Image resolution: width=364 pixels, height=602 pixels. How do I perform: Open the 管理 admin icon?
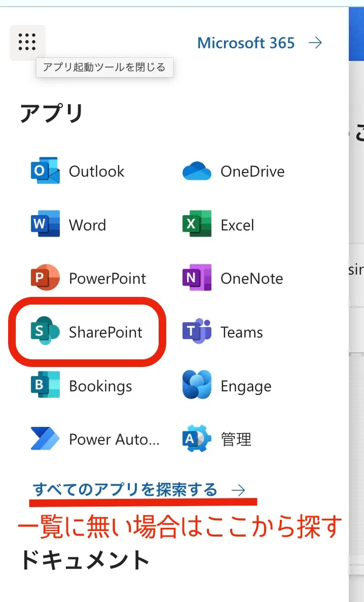pyautogui.click(x=196, y=439)
